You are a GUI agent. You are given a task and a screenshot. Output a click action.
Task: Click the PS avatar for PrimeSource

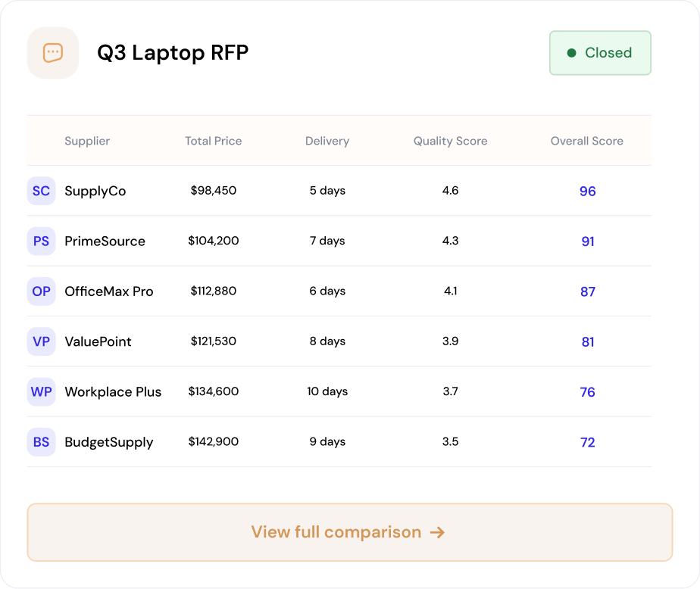41,241
